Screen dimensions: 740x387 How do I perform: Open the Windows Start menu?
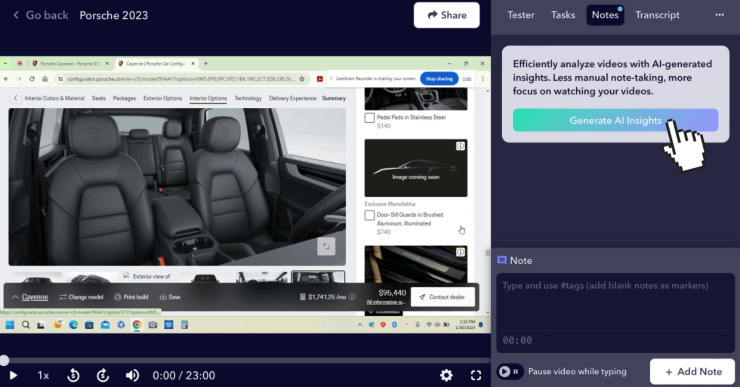tap(10, 325)
